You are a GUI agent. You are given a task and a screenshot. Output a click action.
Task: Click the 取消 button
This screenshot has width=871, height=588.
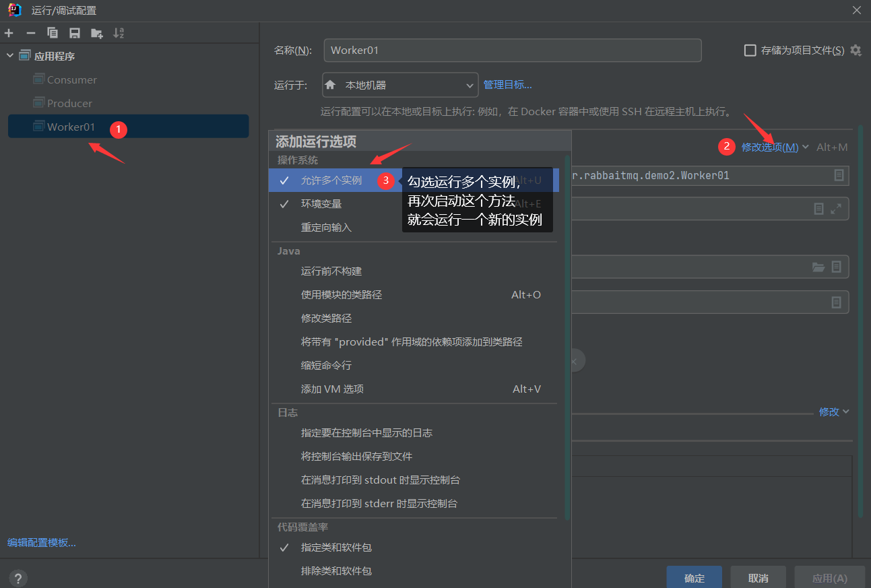coord(758,578)
